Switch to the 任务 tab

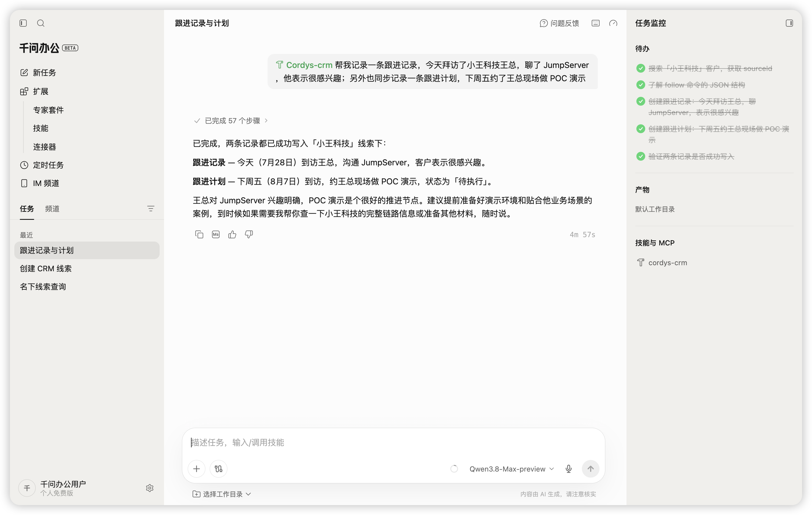[27, 209]
